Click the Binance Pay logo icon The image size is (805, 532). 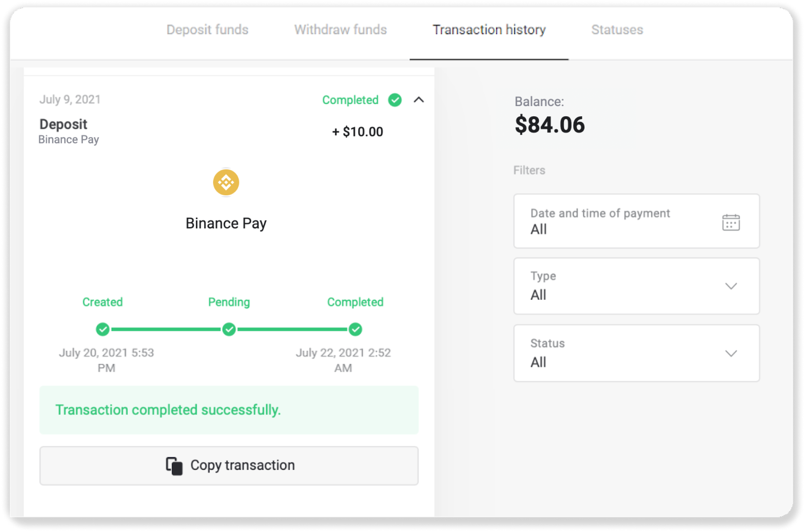click(226, 182)
